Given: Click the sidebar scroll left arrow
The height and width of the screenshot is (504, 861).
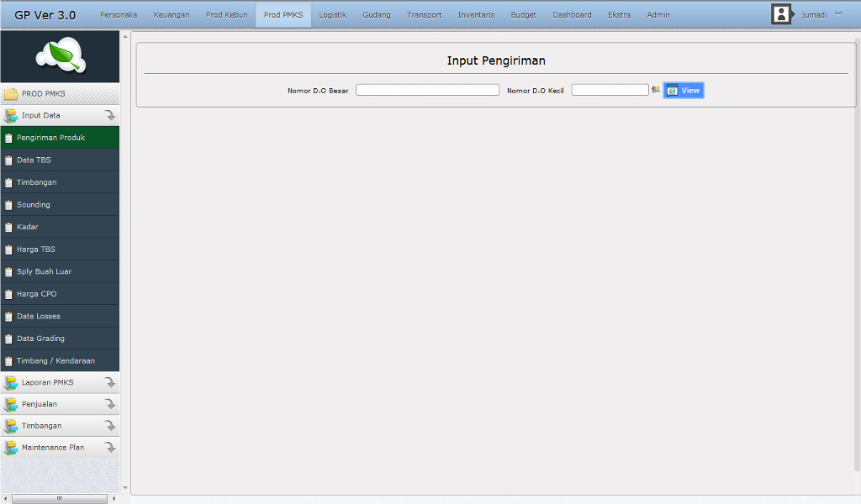Looking at the screenshot, I should coord(6,498).
